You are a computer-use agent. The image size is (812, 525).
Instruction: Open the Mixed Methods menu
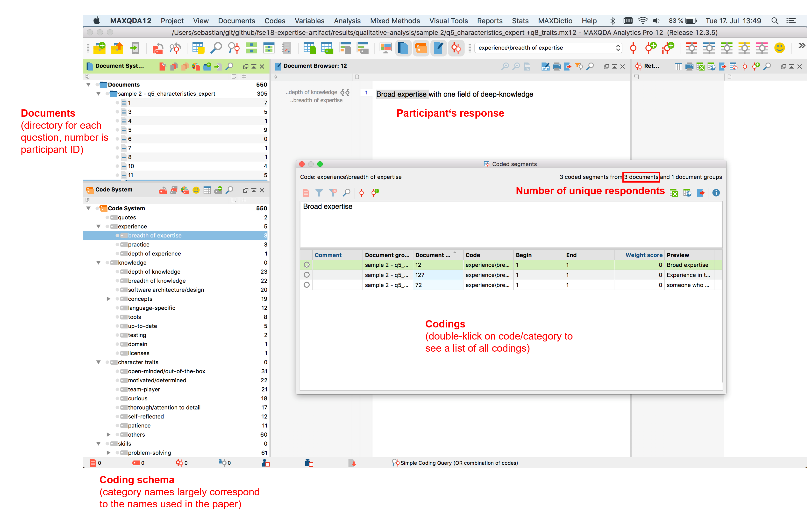[395, 21]
